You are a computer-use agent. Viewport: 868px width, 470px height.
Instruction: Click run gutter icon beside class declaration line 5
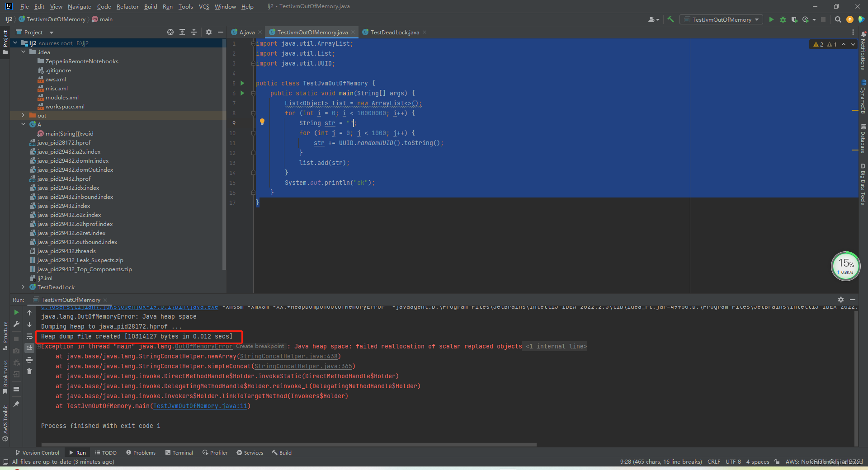coord(242,83)
